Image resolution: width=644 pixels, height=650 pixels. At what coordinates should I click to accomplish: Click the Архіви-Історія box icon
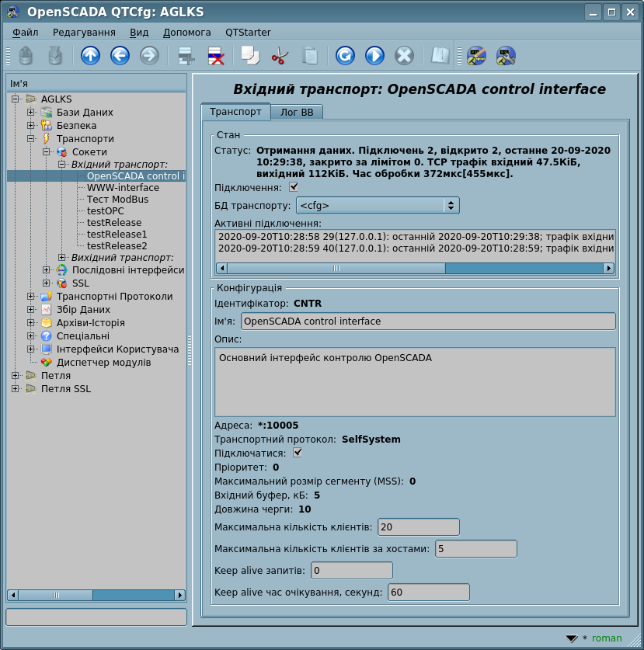(47, 323)
